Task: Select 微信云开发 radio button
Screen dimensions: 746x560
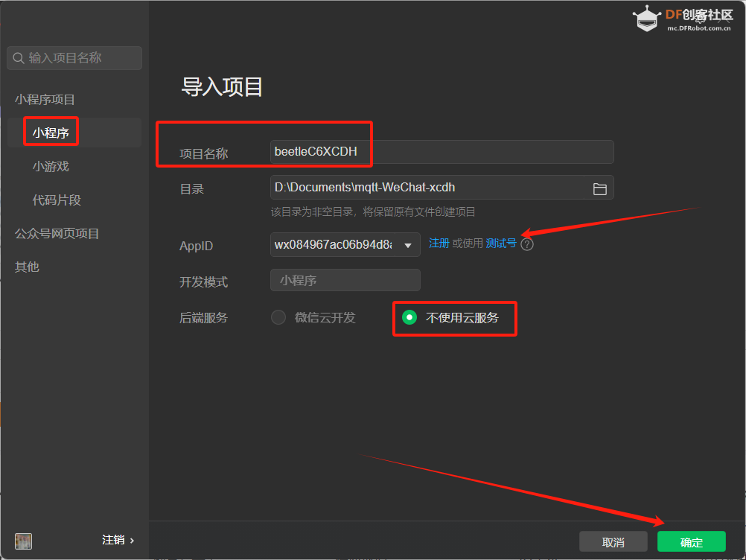Action: pyautogui.click(x=278, y=317)
